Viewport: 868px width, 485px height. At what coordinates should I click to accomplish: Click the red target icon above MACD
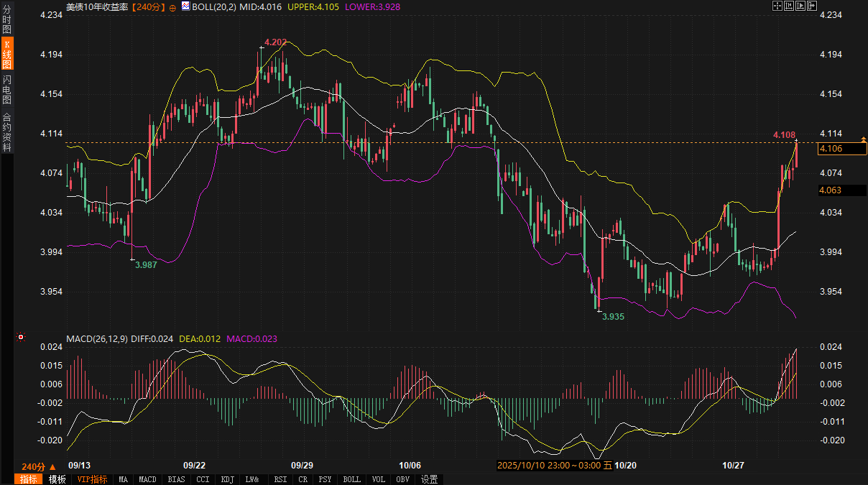click(21, 337)
